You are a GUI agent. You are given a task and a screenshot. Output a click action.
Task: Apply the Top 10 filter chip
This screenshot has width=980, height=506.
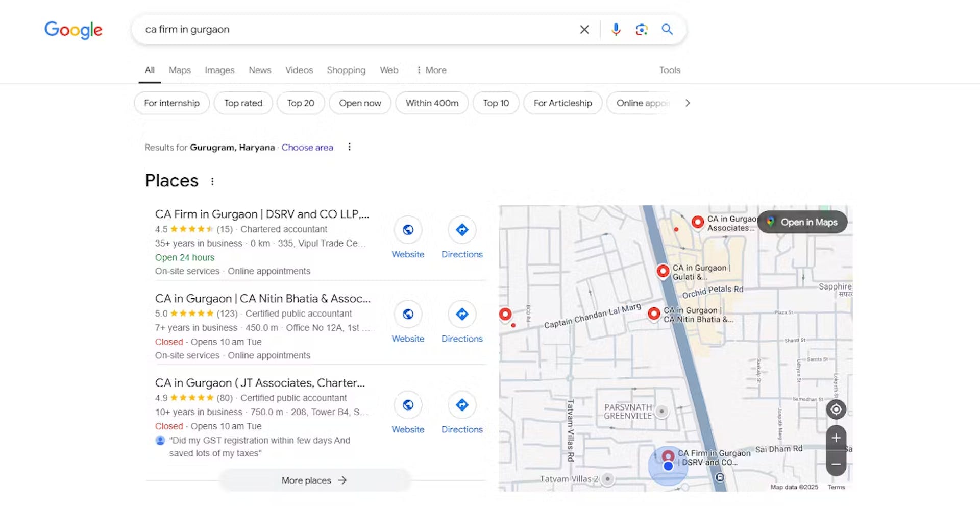pos(496,103)
